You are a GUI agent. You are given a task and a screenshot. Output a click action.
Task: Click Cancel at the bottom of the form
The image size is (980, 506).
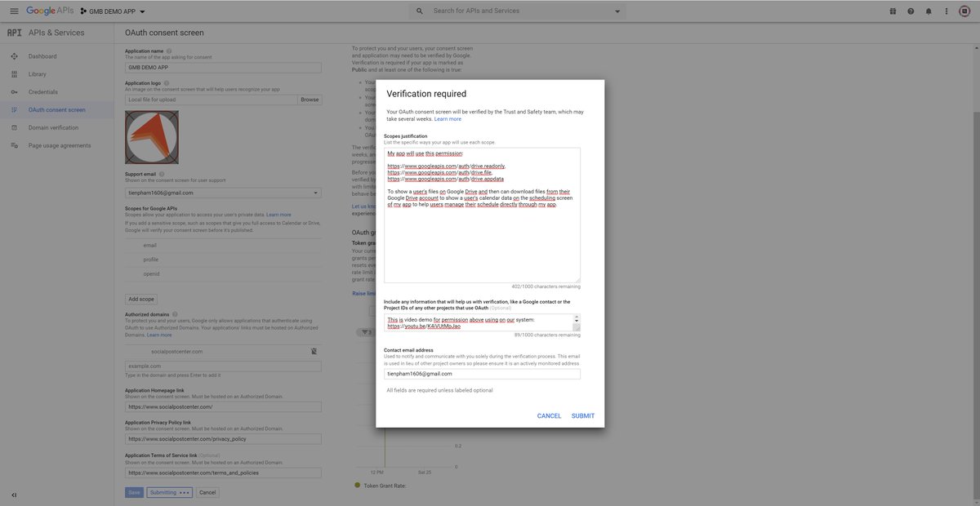[207, 492]
